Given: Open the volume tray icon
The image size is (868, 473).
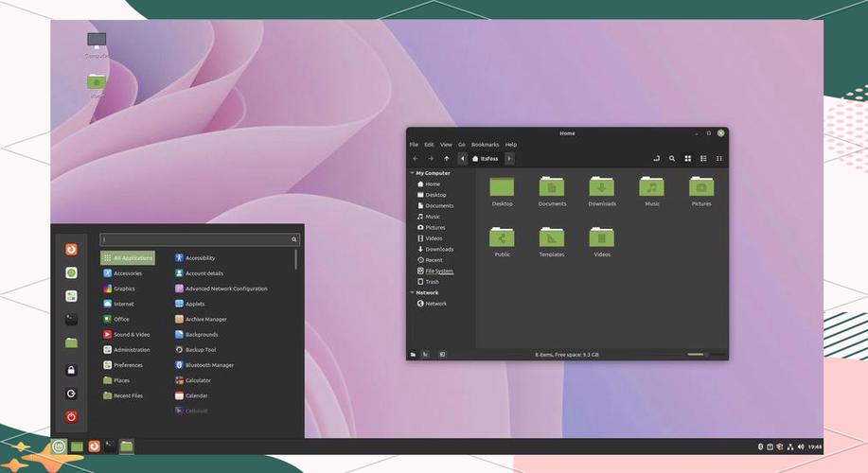Looking at the screenshot, I should 801,447.
